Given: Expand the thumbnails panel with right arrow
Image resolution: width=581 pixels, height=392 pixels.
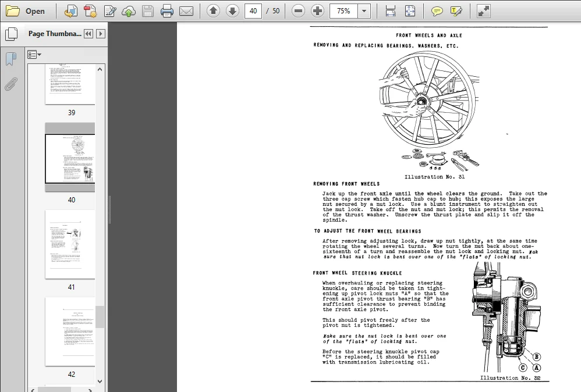Looking at the screenshot, I should tap(100, 34).
